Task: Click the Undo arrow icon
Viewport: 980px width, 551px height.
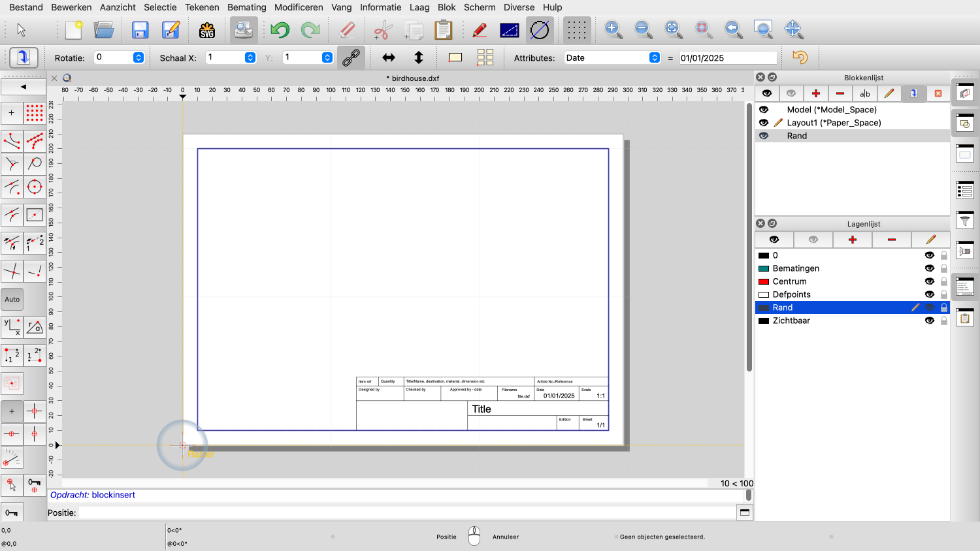Action: click(280, 30)
